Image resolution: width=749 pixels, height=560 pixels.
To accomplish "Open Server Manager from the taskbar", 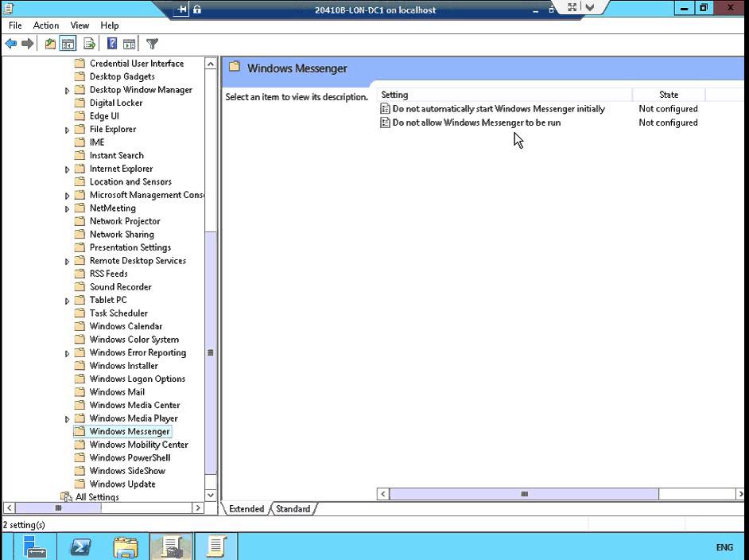I will tap(34, 547).
